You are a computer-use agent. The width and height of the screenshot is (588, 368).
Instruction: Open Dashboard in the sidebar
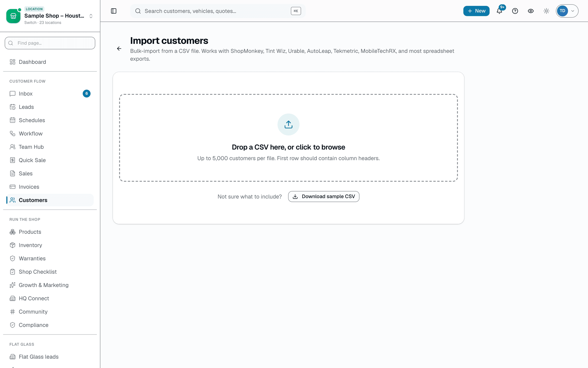click(50, 62)
